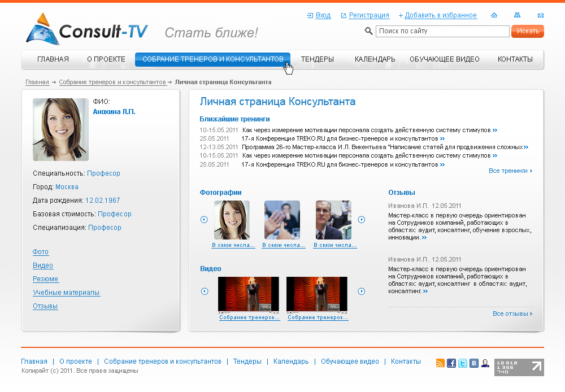The width and height of the screenshot is (565, 392).
Task: Play the first video thumbnail
Action: [x=248, y=294]
